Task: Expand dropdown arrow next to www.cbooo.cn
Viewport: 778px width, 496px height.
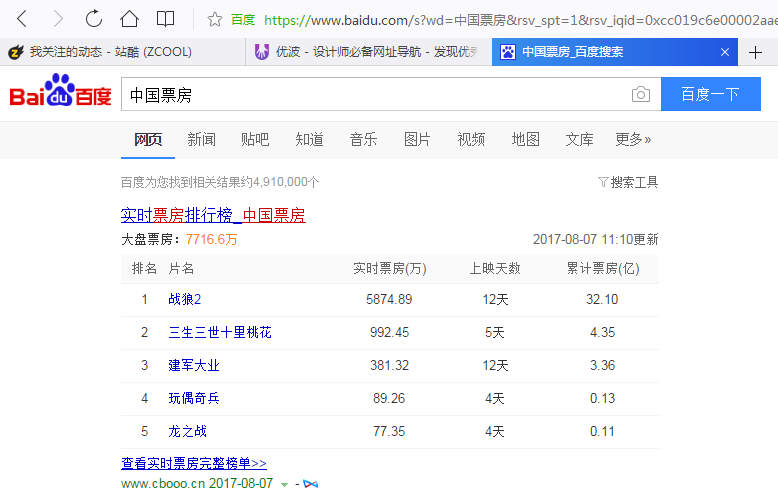Action: pos(284,484)
